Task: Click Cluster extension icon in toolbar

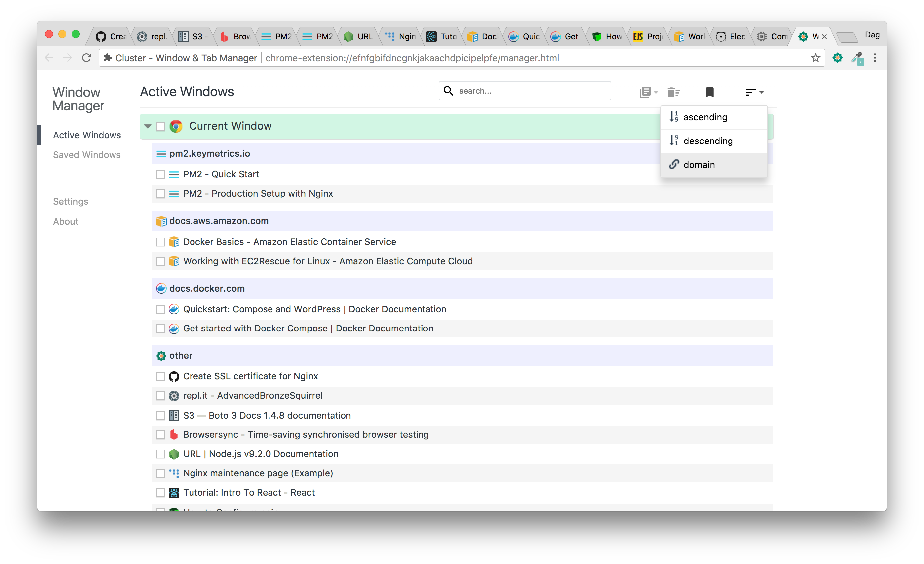Action: coord(837,58)
